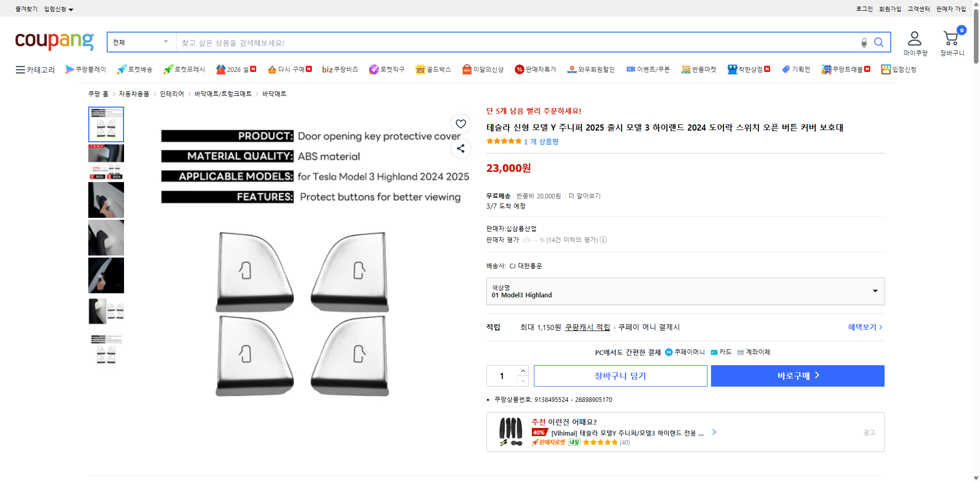The image size is (980, 482).
Task: Open the 기획전 menu item
Action: point(796,69)
